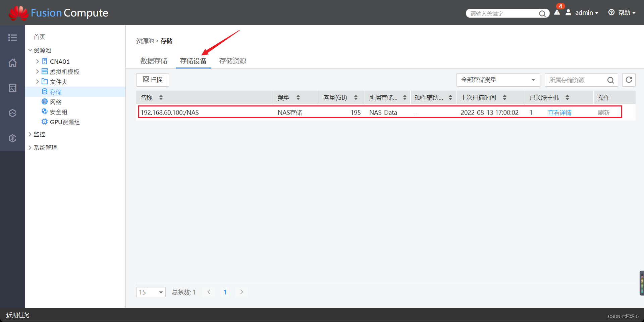Viewport: 644px width, 322px height.
Task: Switch to the 数据存储 tab
Action: click(x=154, y=61)
